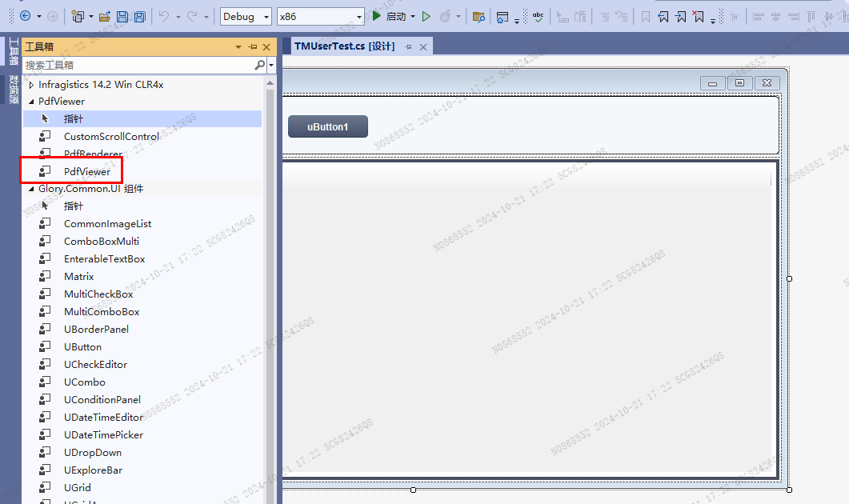
Task: Click the find in files folder icon
Action: pyautogui.click(x=479, y=17)
